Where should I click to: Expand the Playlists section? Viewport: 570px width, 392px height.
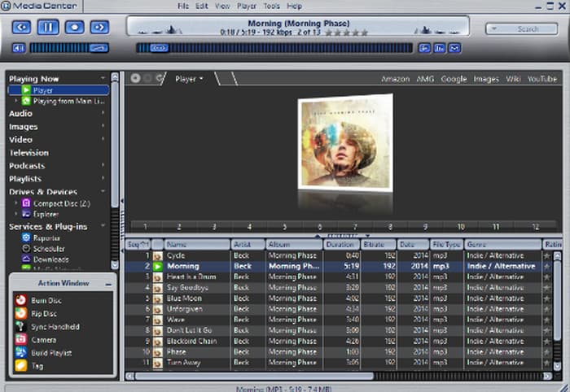tap(103, 179)
